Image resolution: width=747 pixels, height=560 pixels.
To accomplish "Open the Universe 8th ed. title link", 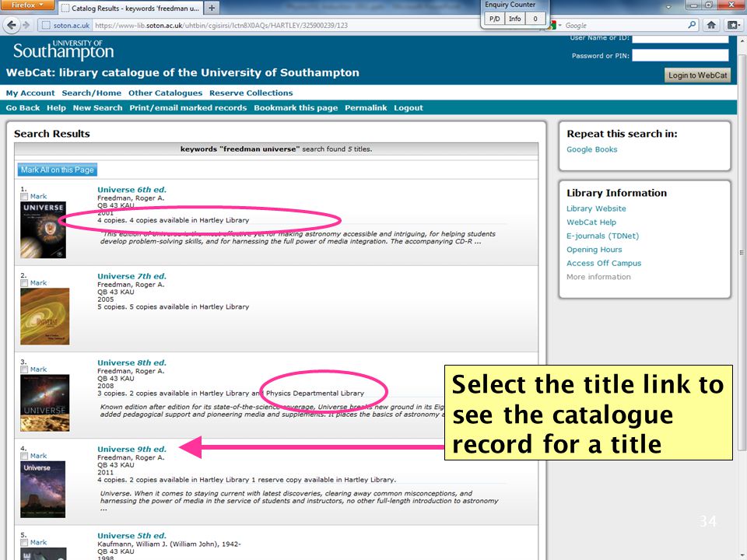I will pos(132,362).
